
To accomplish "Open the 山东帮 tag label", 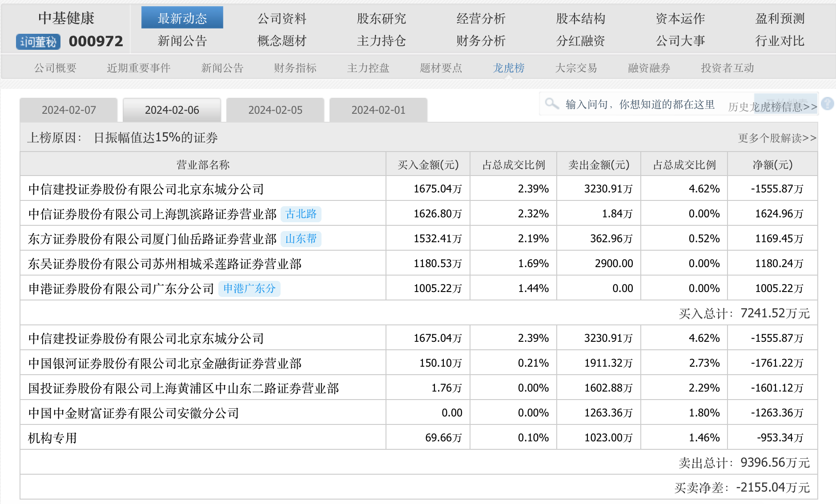I will 301,239.
